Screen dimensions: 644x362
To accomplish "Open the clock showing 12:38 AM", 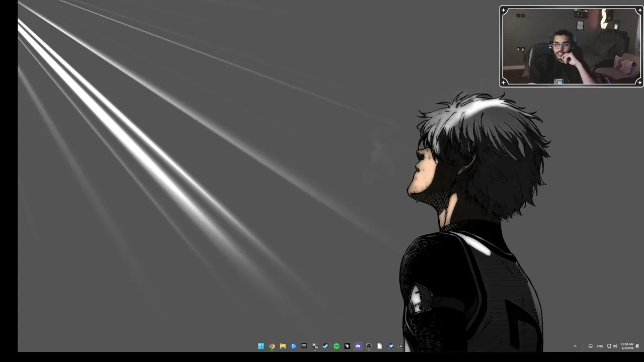I will point(627,346).
